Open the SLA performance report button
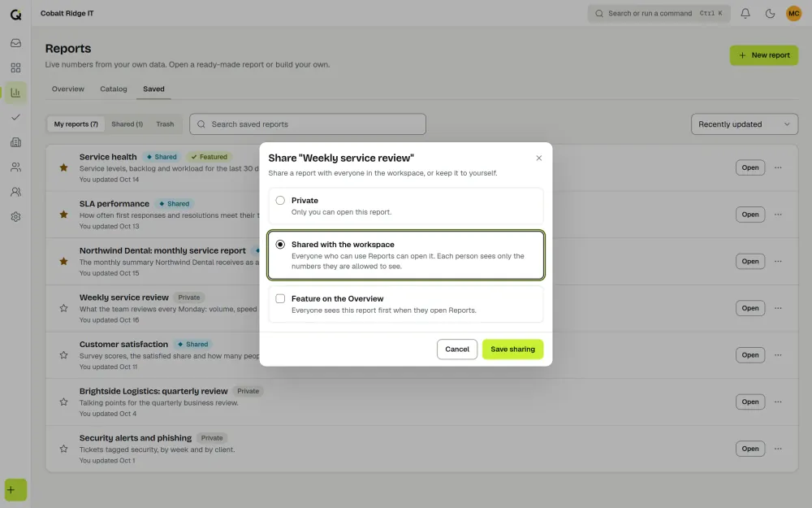812x508 pixels. coord(749,214)
